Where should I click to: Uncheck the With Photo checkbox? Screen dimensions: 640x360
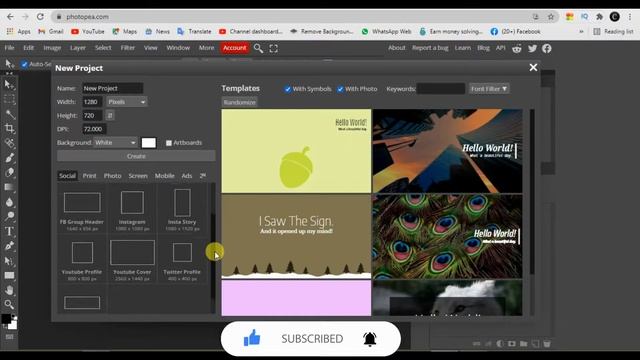(x=340, y=89)
